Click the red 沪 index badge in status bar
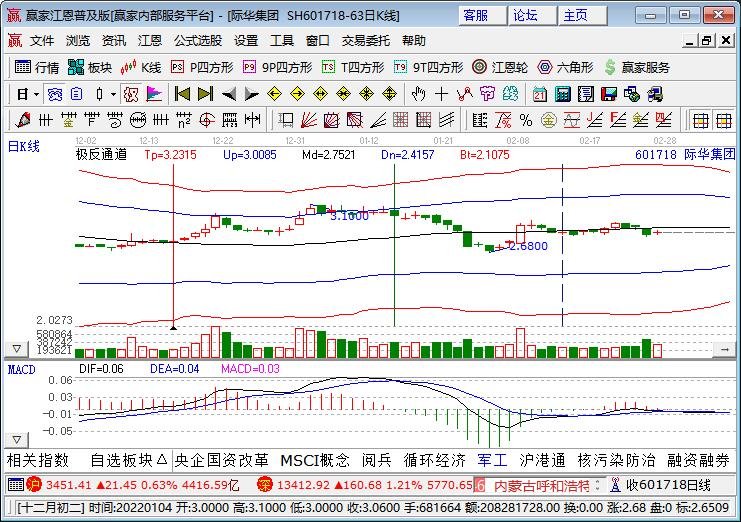This screenshot has height=522, width=741. 34,484
